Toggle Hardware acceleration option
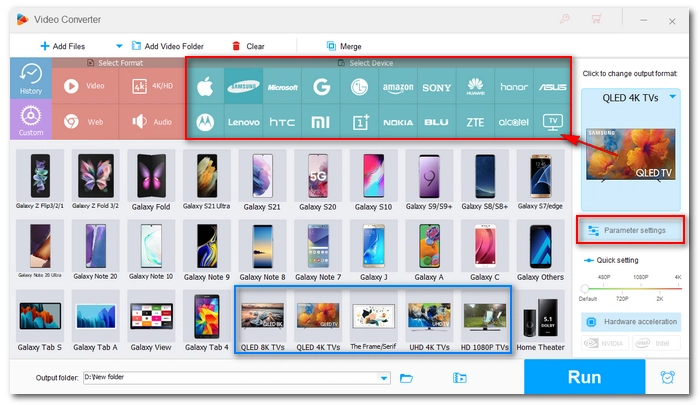This screenshot has width=700, height=405. coord(631,321)
